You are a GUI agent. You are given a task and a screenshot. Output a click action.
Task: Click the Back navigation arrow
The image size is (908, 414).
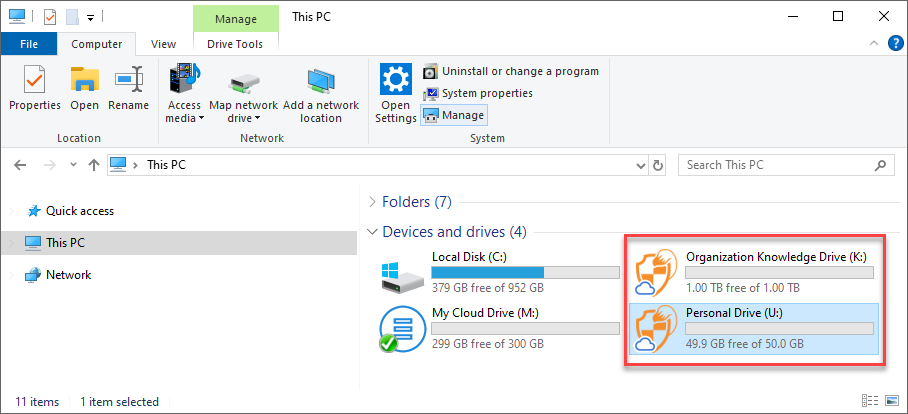(20, 165)
